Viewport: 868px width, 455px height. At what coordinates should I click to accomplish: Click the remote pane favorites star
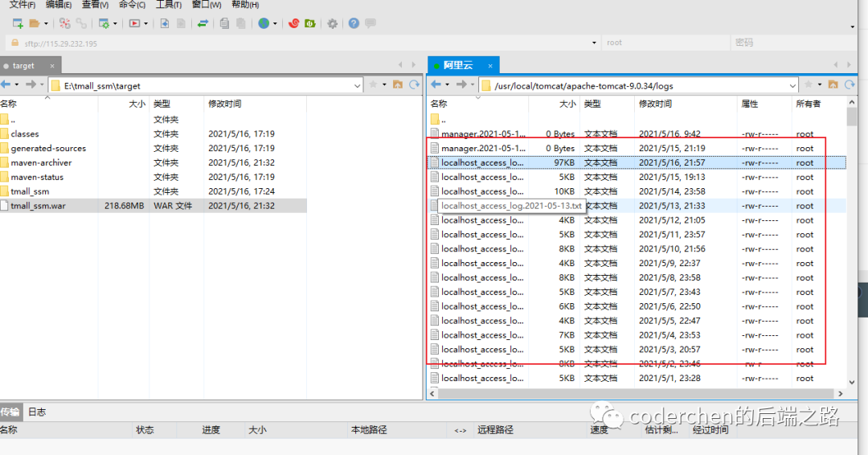point(809,84)
